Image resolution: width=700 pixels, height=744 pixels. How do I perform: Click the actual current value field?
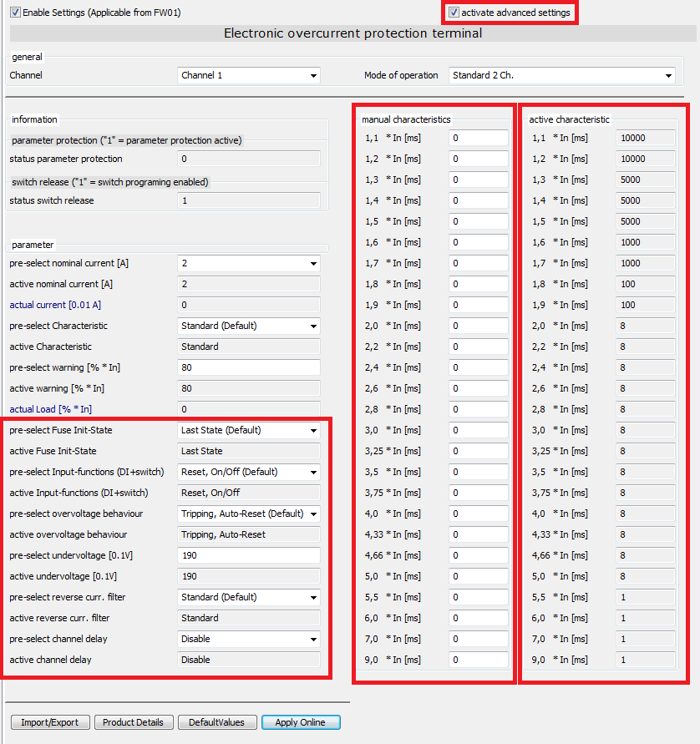pyautogui.click(x=249, y=305)
